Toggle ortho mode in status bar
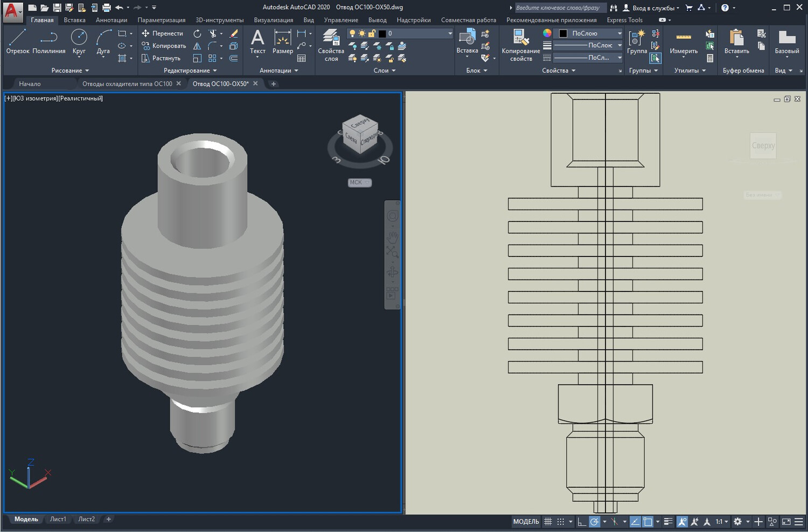 coord(581,521)
